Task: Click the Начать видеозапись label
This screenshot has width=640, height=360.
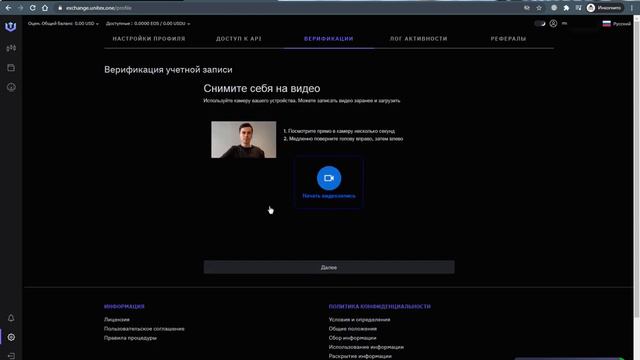Action: point(329,196)
